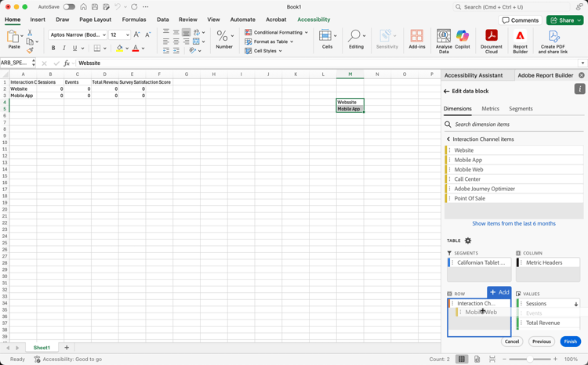
Task: Expand Format as Table menu
Action: [x=292, y=42]
